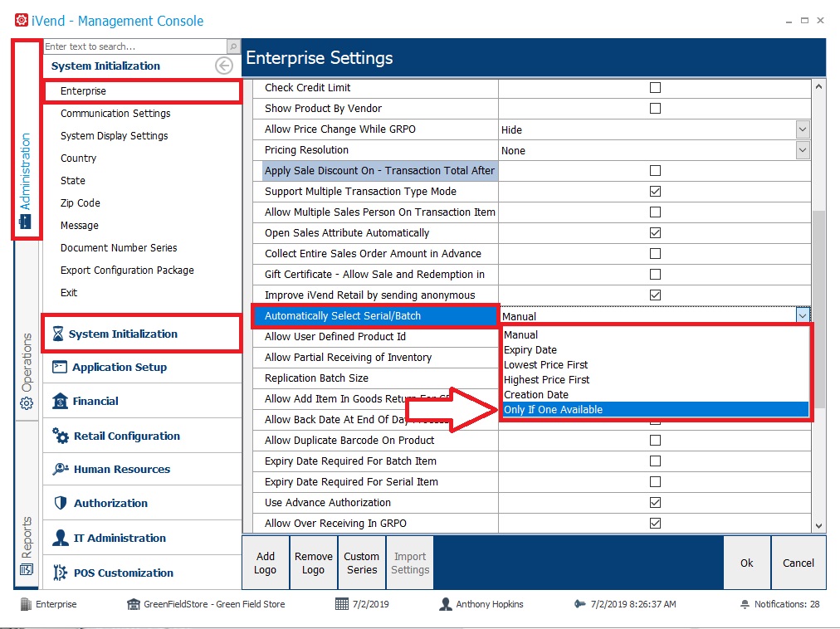Check Collect Entire Sales Order Amount
The width and height of the screenshot is (840, 629).
tap(655, 253)
